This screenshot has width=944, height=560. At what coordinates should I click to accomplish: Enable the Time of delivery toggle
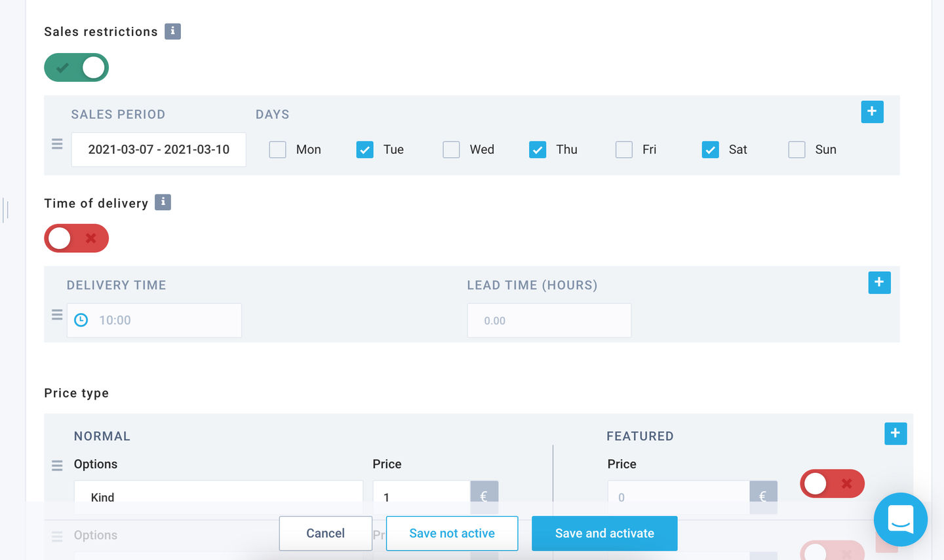click(76, 238)
